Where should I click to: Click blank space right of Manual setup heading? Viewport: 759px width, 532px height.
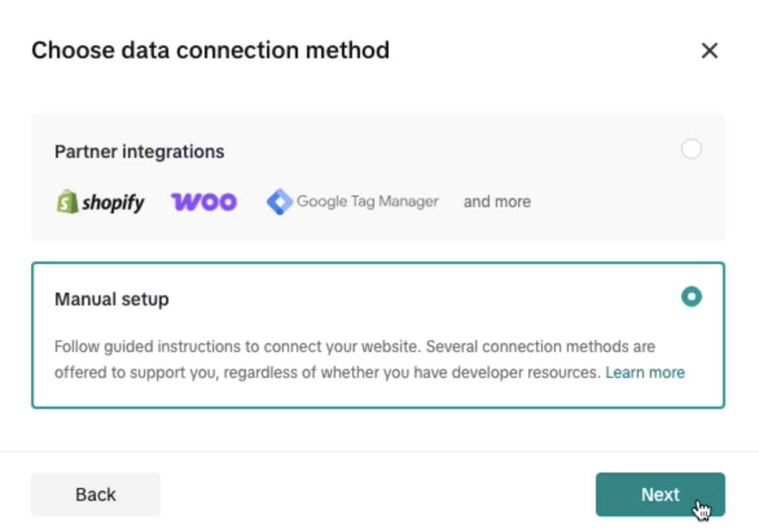click(x=421, y=300)
